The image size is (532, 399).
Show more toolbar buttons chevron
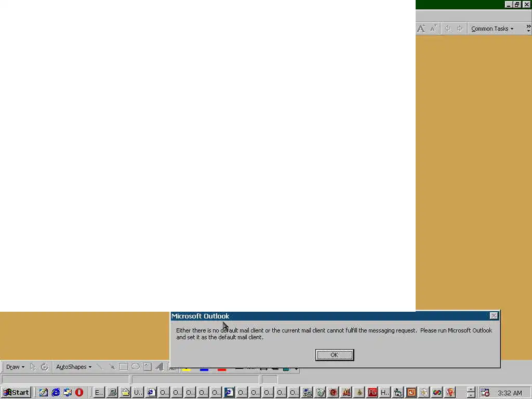click(x=528, y=29)
